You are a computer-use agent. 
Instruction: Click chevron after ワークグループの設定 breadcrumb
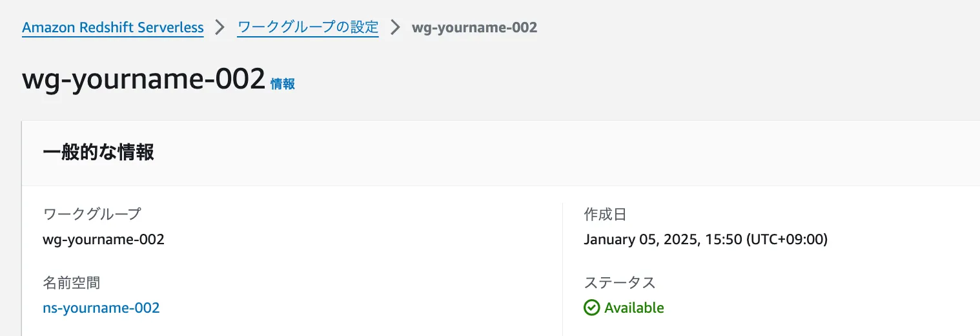pos(395,28)
